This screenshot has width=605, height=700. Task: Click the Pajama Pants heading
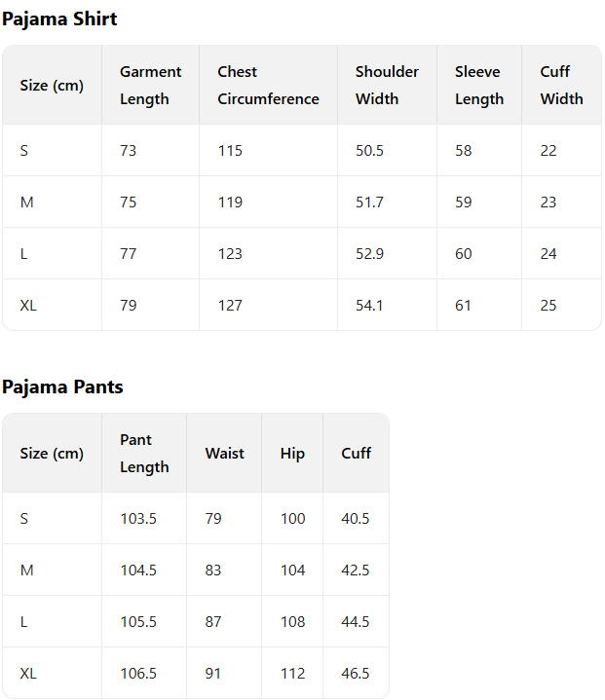pos(62,387)
